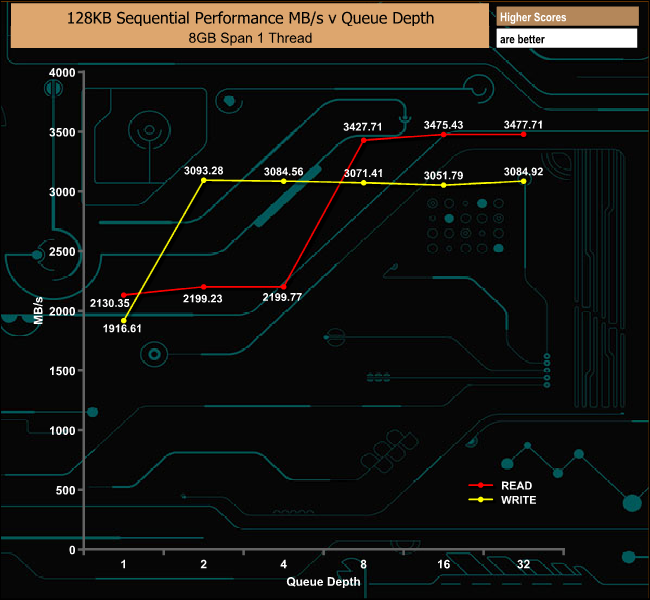Click the READ data label 3477.71
This screenshot has height=600, width=650.
(x=523, y=125)
